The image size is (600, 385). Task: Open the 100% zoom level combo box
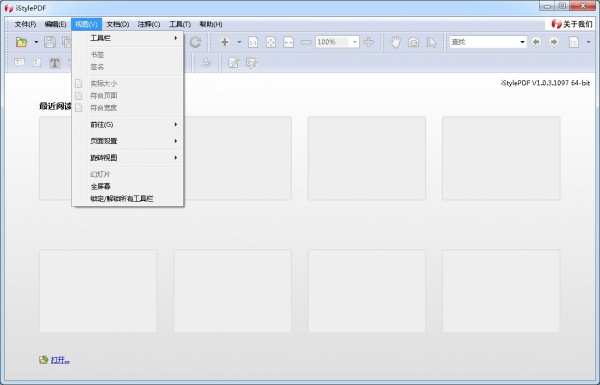[x=337, y=42]
